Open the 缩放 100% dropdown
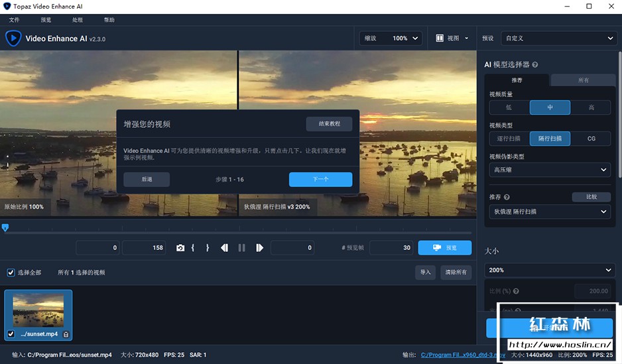 391,38
